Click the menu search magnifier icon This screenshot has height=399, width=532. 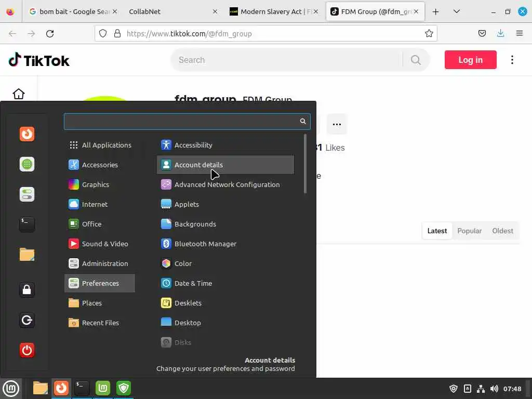303,121
